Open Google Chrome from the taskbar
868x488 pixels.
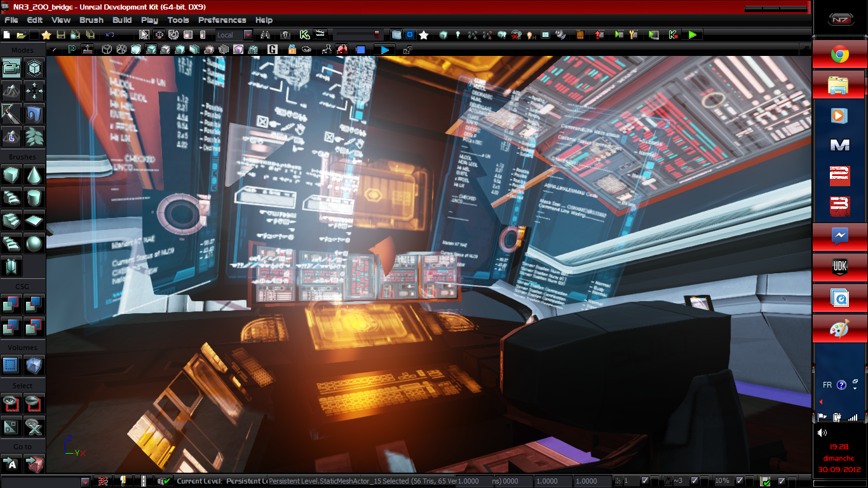(x=839, y=55)
